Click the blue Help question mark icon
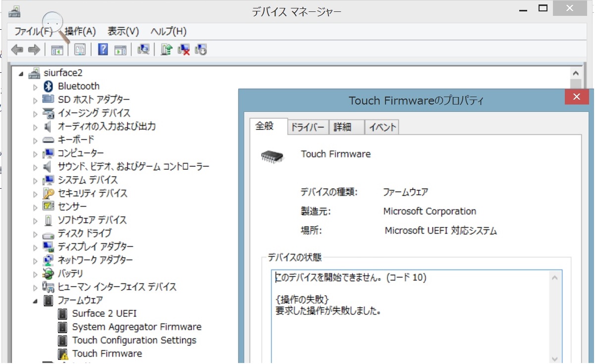Screen dimensions: 598x364 (x=103, y=50)
